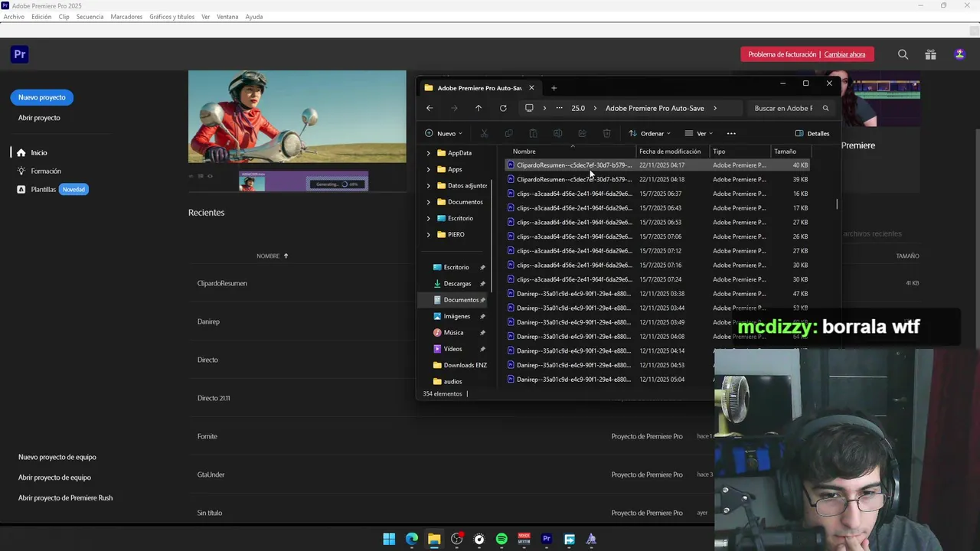Screen dimensions: 980x551
Task: Click the Cut scissors icon in Explorer toolbar
Action: [484, 133]
